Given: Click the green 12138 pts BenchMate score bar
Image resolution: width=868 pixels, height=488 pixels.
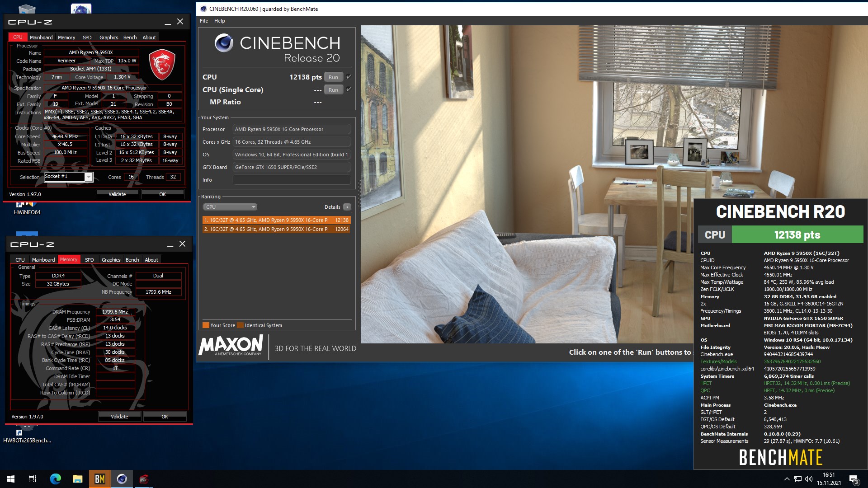Looking at the screenshot, I should 797,235.
